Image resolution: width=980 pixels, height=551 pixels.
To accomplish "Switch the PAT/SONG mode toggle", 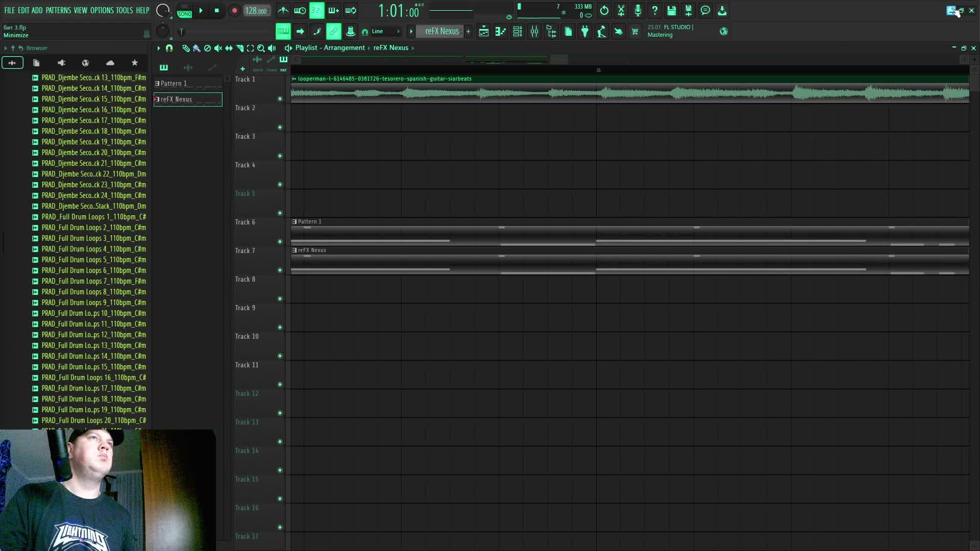I will tap(184, 10).
